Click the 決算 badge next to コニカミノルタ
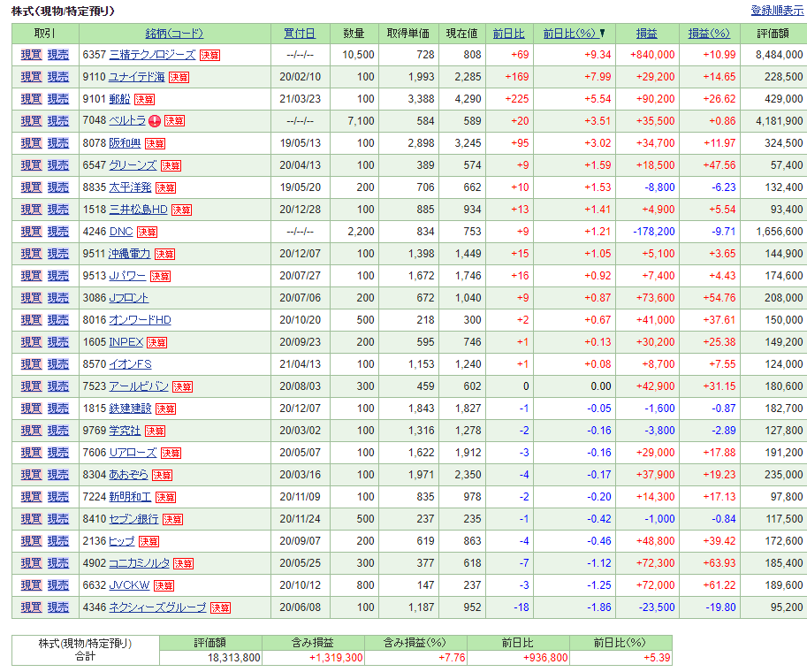The height and width of the screenshot is (672, 807). pyautogui.click(x=183, y=564)
